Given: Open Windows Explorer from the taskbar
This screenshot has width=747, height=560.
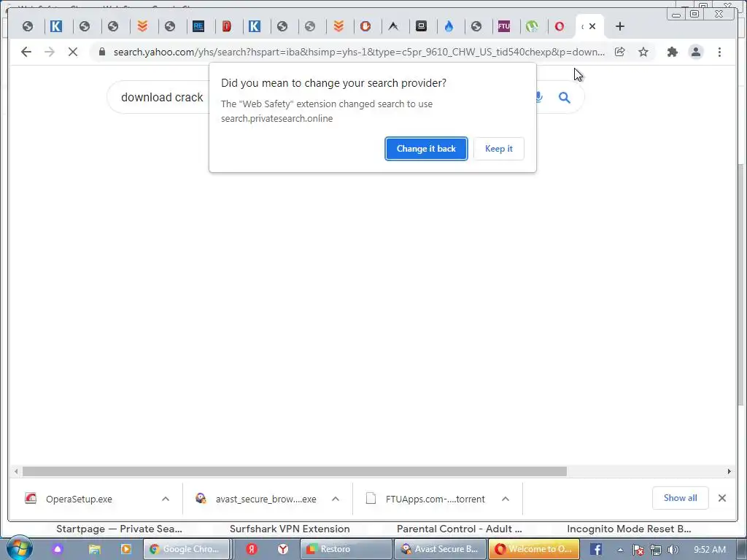Looking at the screenshot, I should (95, 549).
